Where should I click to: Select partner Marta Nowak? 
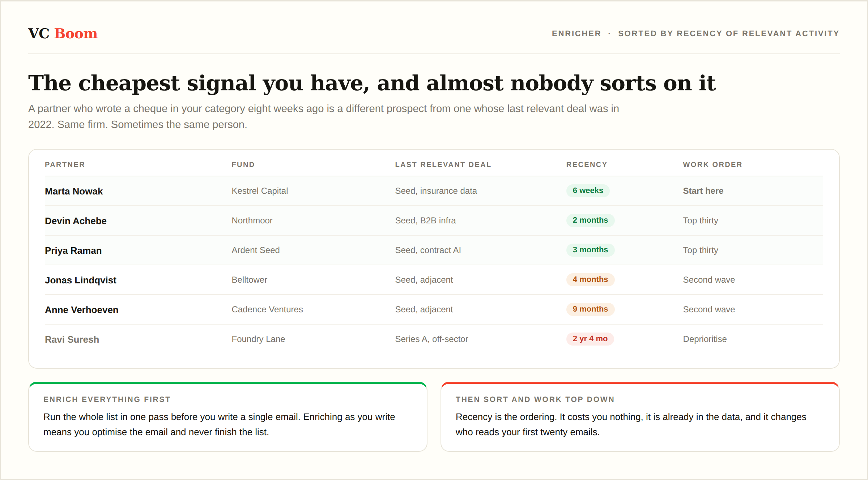(x=74, y=191)
